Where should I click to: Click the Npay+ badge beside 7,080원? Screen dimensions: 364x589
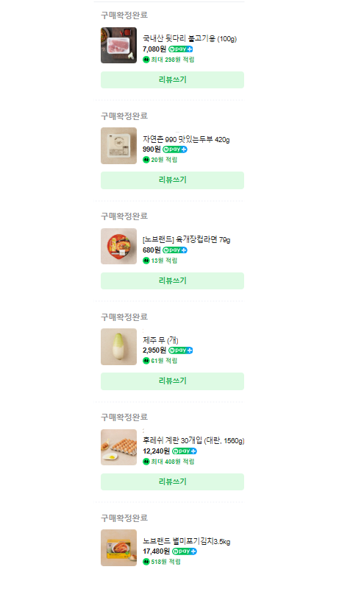click(180, 49)
